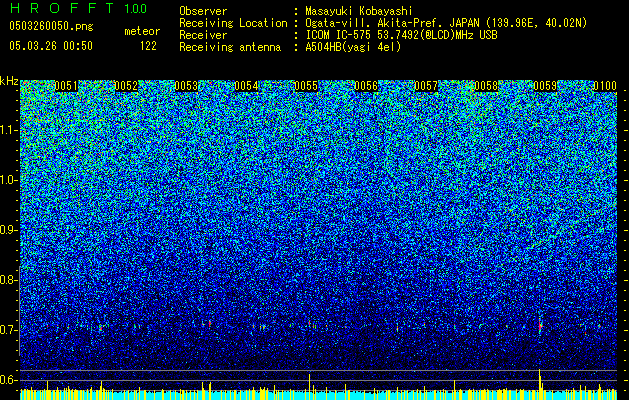The image size is (629, 400).
Task: Click the Observer field label
Action: 203,11
